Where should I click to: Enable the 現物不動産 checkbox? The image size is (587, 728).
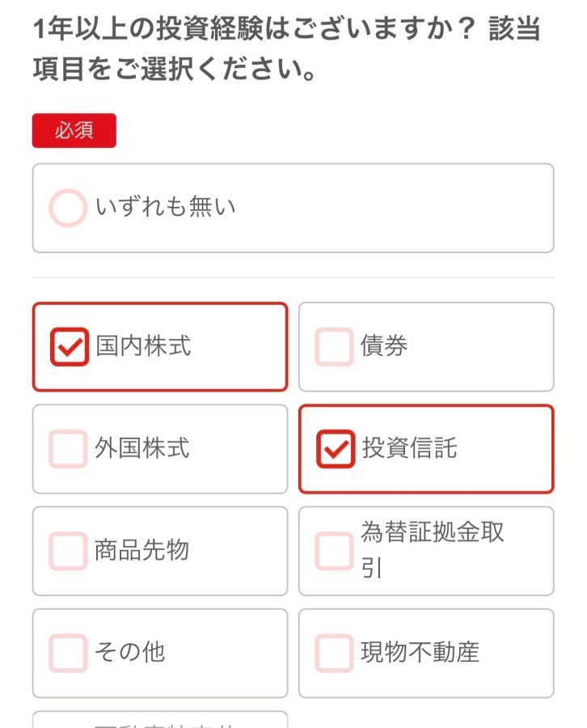pos(334,653)
